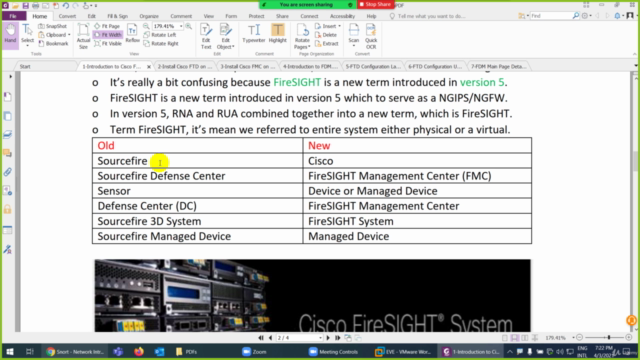This screenshot has height=360, width=640.
Task: Open the Edit Text tool
Action: 206,36
